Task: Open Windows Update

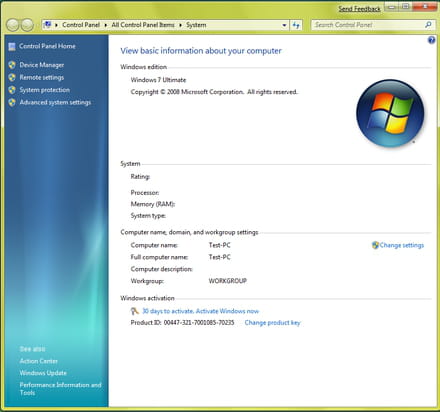Action: pyautogui.click(x=43, y=373)
